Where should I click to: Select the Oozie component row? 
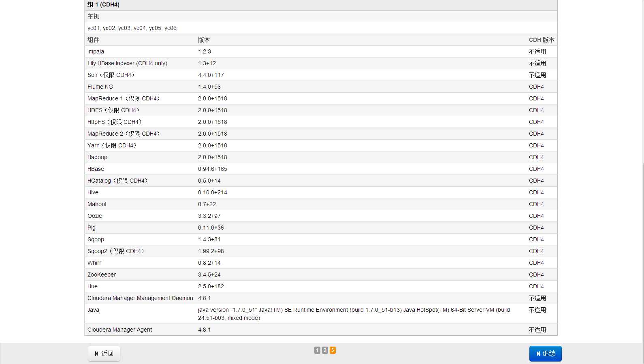pos(321,216)
